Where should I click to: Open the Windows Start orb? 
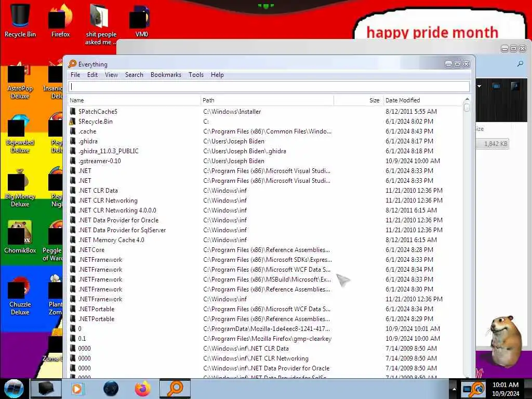[14, 389]
